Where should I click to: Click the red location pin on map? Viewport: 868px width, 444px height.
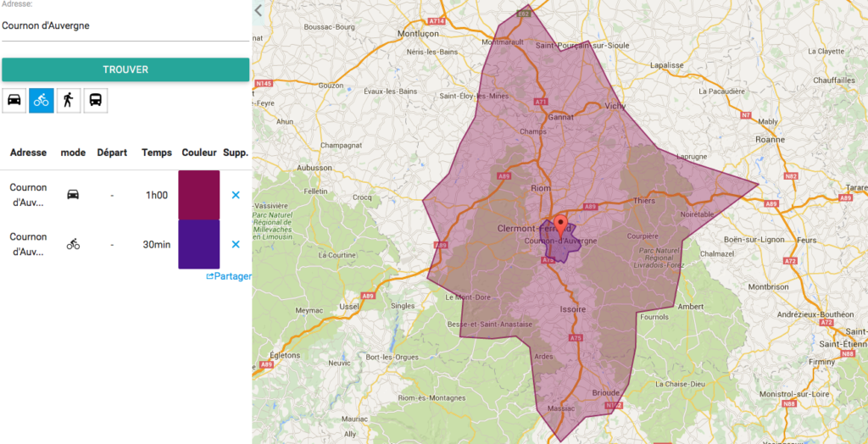coord(559,225)
